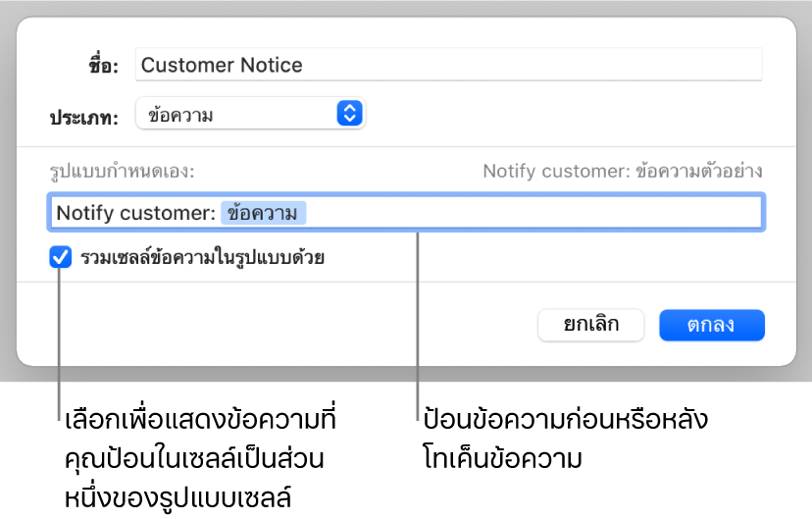This screenshot has width=812, height=519.
Task: Select the ข้อความ token in the format field
Action: point(263,213)
